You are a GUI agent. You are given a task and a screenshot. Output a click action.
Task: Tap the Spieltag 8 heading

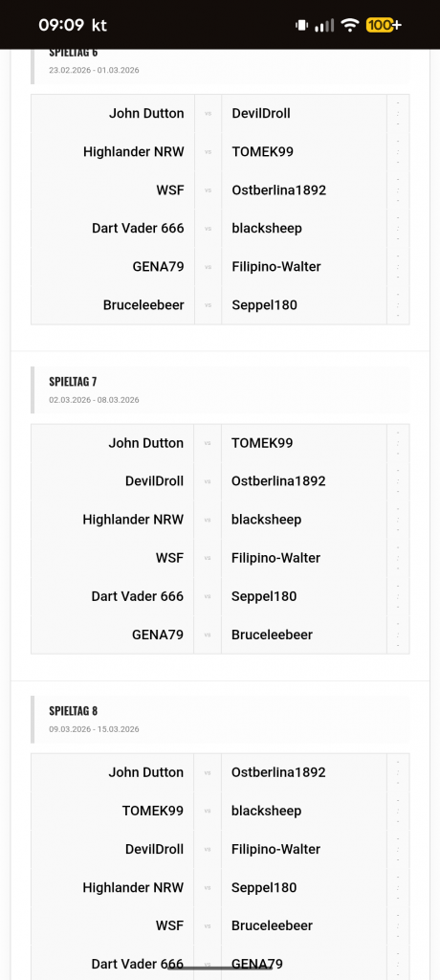coord(73,711)
